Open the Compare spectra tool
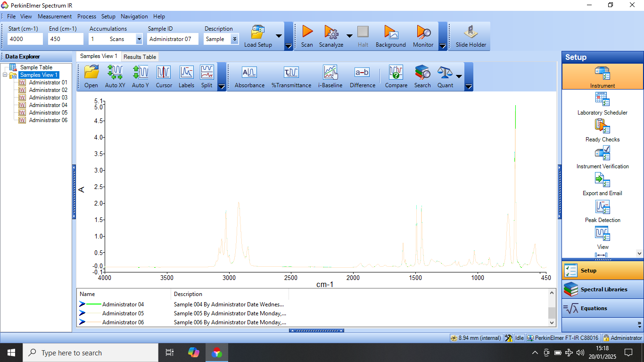This screenshot has height=362, width=644. [x=396, y=73]
